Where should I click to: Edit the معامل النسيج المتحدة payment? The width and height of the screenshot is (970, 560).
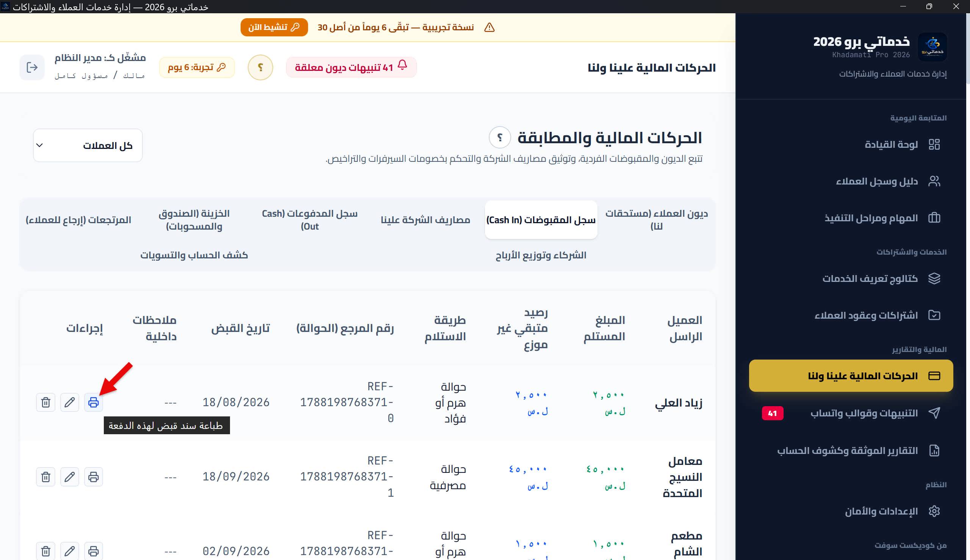pos(70,477)
